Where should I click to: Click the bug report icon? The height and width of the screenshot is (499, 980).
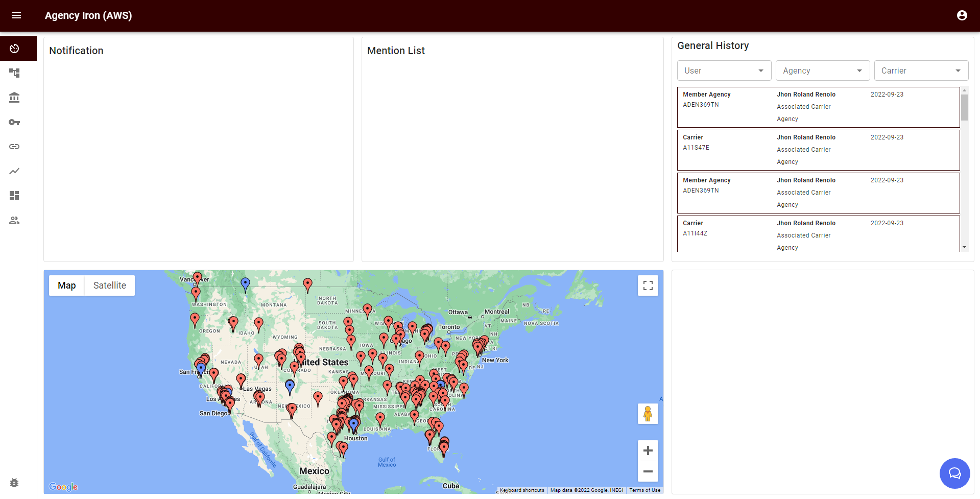pos(14,483)
